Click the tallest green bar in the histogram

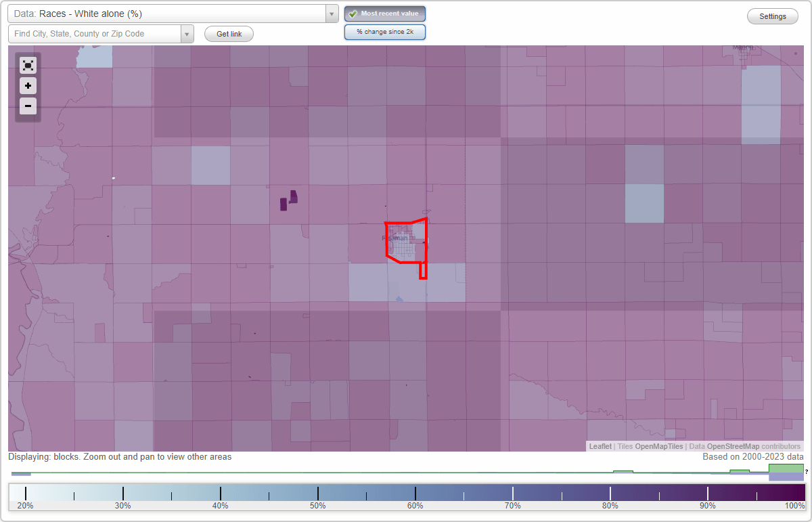click(785, 470)
